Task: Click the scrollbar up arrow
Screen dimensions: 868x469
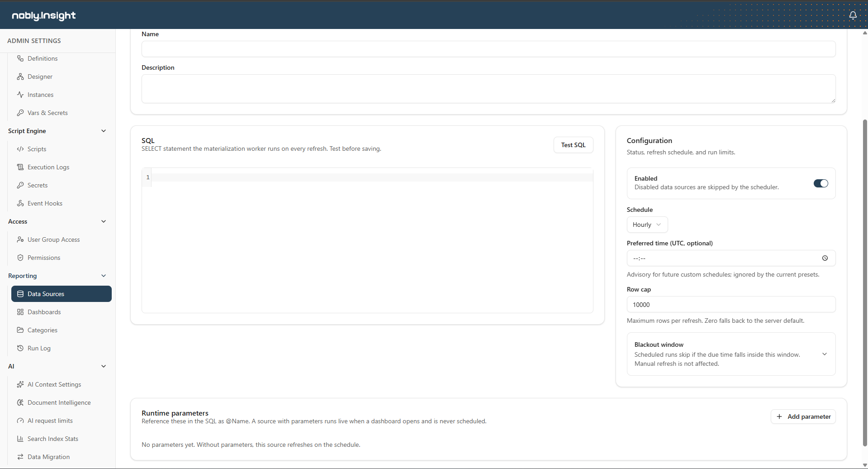Action: [865, 33]
